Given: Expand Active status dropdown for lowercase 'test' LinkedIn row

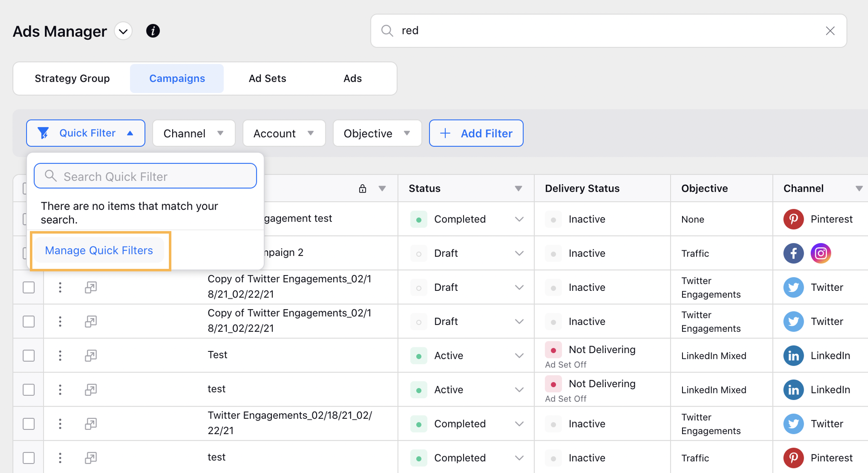Looking at the screenshot, I should coord(519,390).
